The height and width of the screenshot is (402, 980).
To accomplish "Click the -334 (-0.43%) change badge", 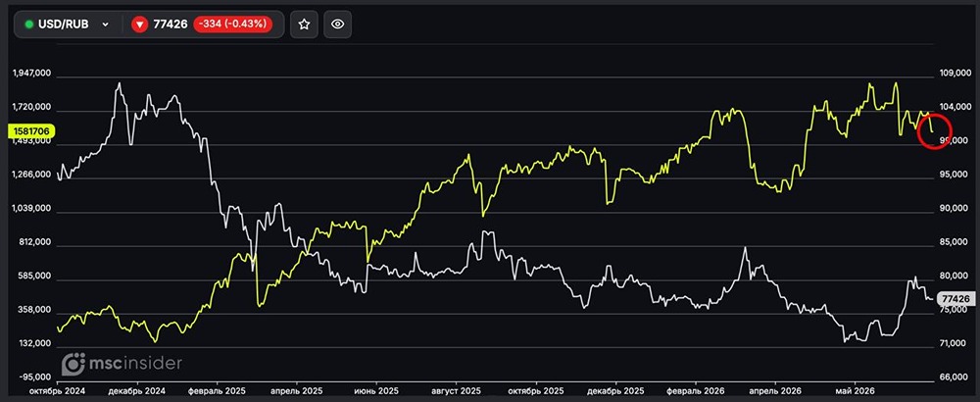I will (x=234, y=25).
